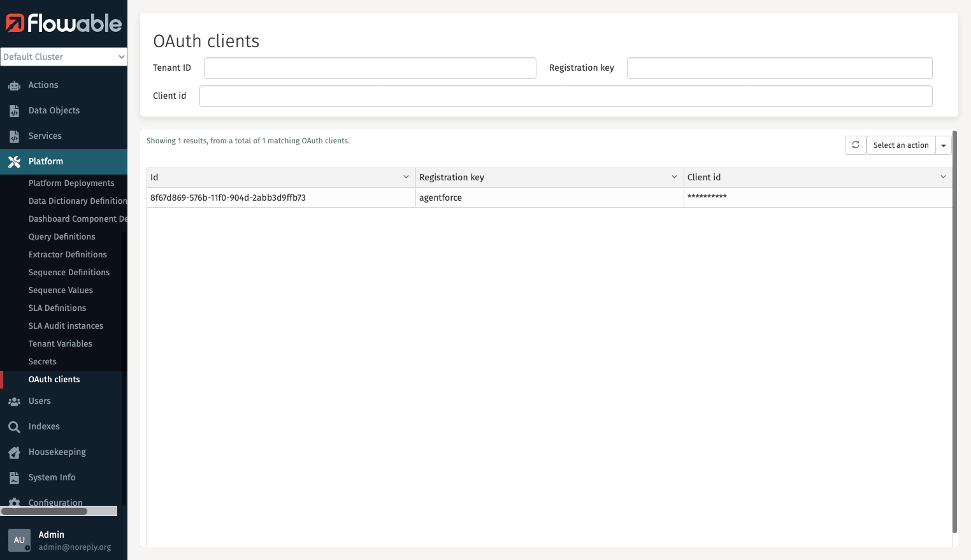Expand the Select an action dropdown arrow

(943, 145)
